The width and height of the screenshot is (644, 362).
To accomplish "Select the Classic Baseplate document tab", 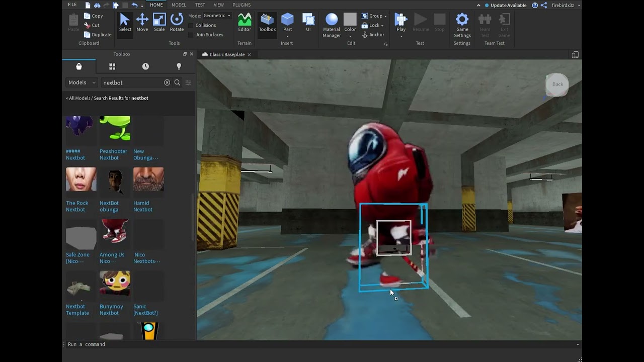I will click(x=226, y=54).
